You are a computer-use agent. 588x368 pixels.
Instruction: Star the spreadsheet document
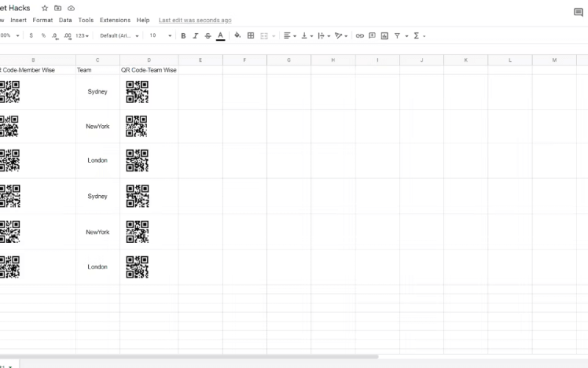(x=45, y=8)
